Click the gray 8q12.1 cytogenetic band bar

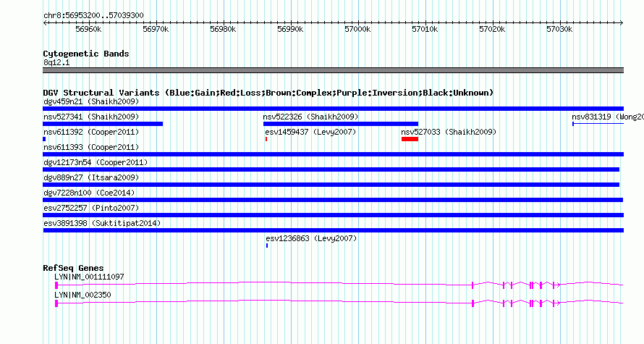click(333, 70)
